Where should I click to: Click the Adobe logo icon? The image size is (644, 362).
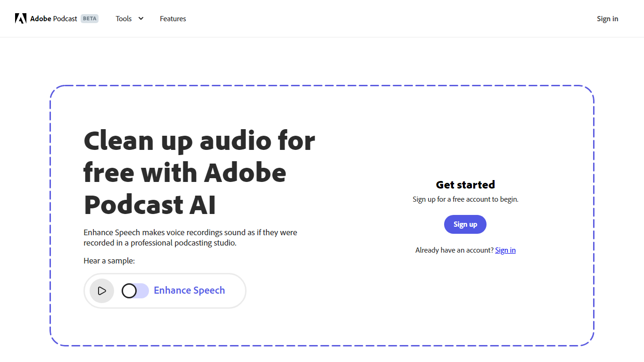point(20,18)
